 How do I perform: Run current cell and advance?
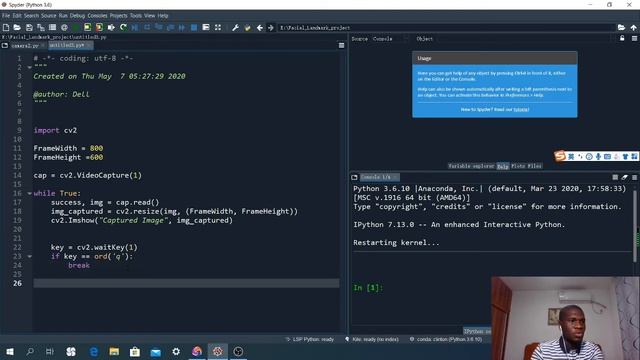(99, 27)
